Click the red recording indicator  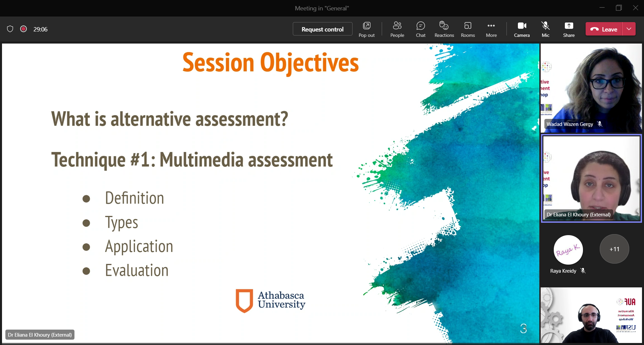click(23, 29)
